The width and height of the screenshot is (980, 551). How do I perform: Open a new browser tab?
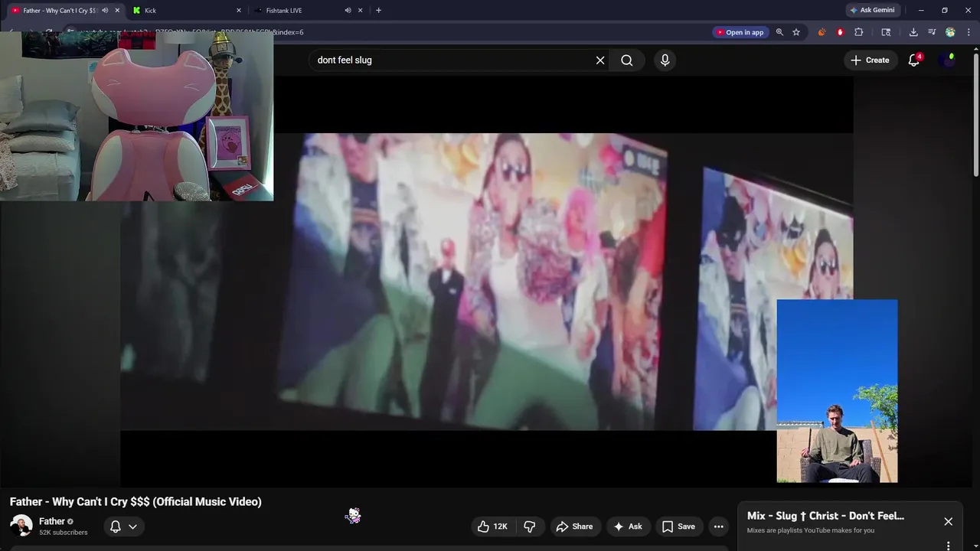pos(378,11)
